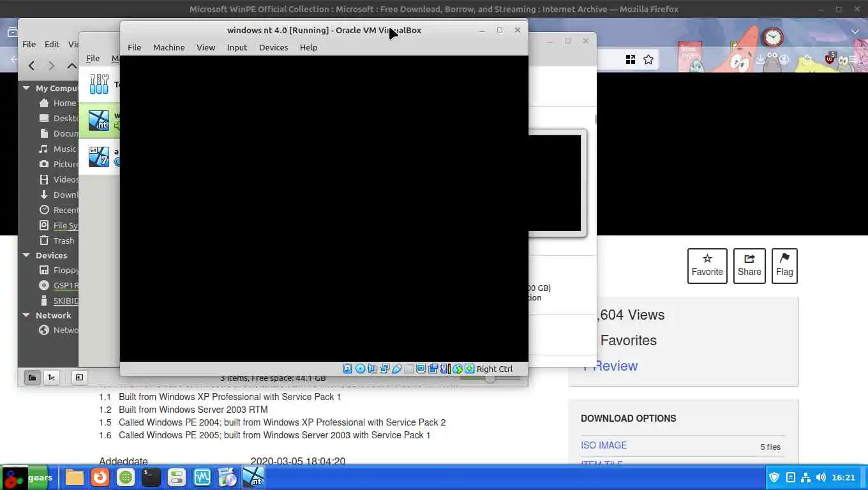This screenshot has width=868, height=490.
Task: Click the keyboard capture arrow icon before Right Ctrl
Action: click(x=470, y=369)
